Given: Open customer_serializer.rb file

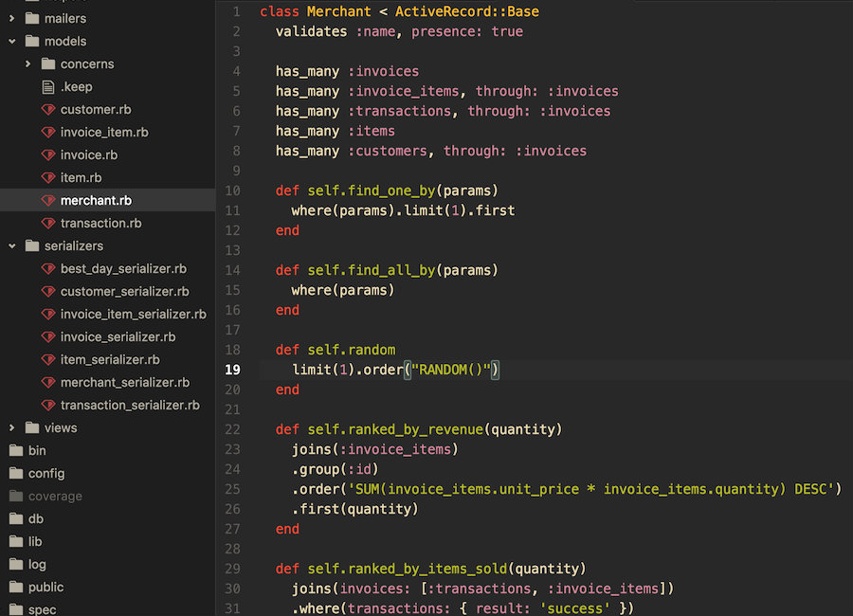Looking at the screenshot, I should 125,292.
